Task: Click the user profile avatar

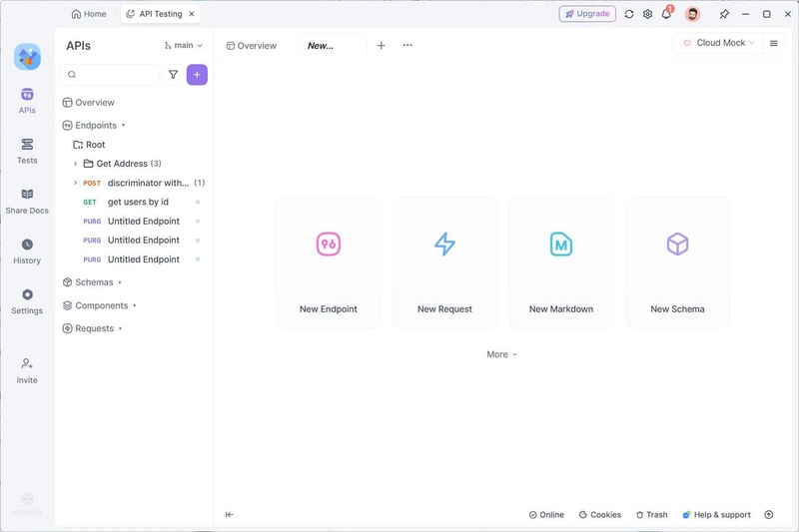Action: click(x=692, y=14)
